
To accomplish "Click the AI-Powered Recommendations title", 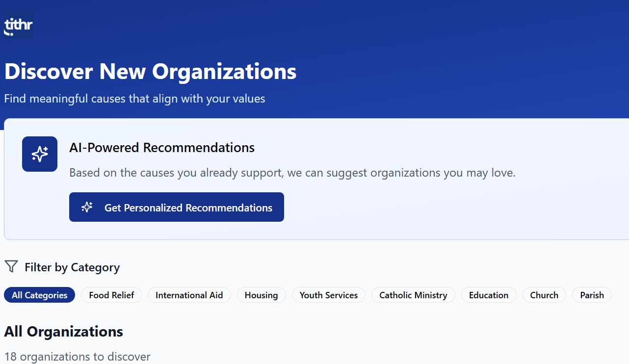I will coord(162,148).
